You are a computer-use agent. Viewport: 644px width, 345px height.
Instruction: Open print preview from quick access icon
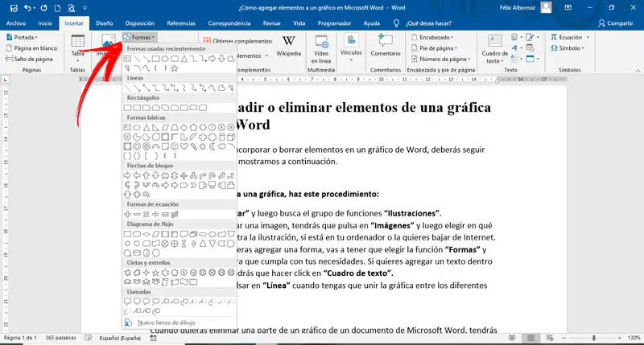(72, 7)
